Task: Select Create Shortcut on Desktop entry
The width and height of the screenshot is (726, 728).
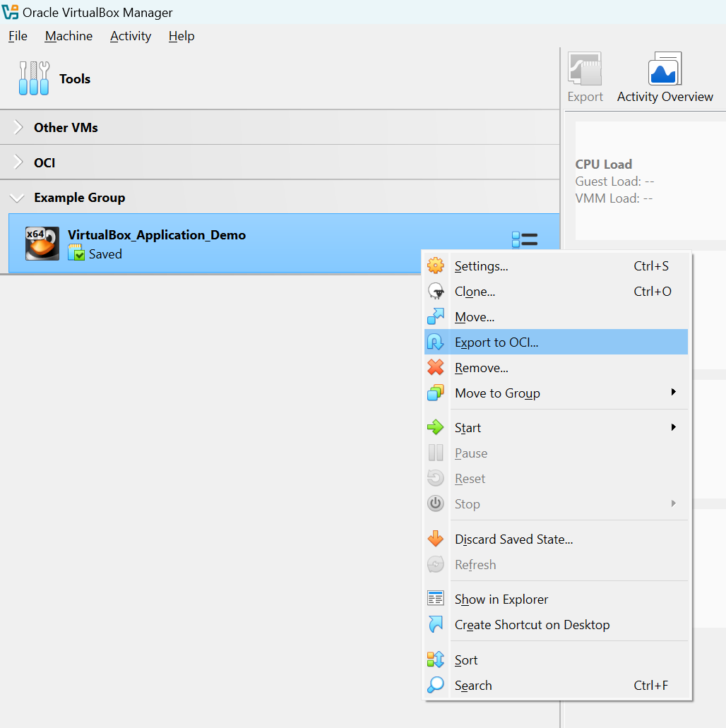Action: pos(556,624)
